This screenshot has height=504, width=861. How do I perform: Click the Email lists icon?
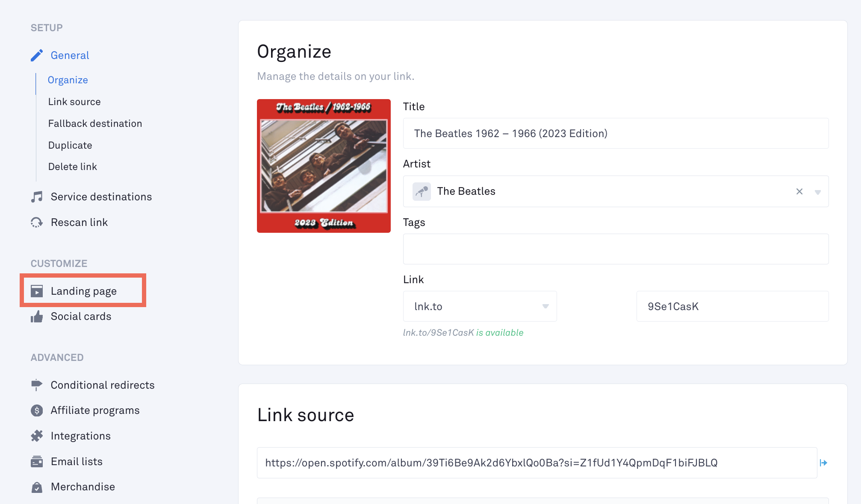pyautogui.click(x=37, y=461)
